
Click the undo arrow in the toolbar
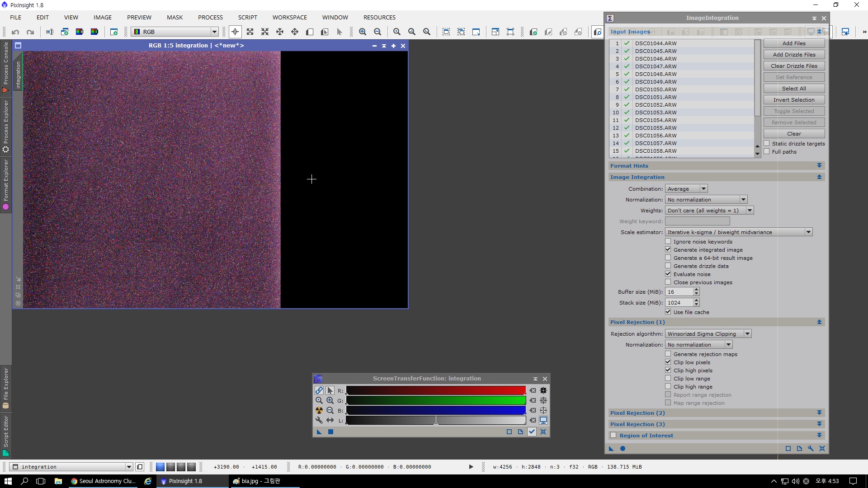click(x=15, y=32)
